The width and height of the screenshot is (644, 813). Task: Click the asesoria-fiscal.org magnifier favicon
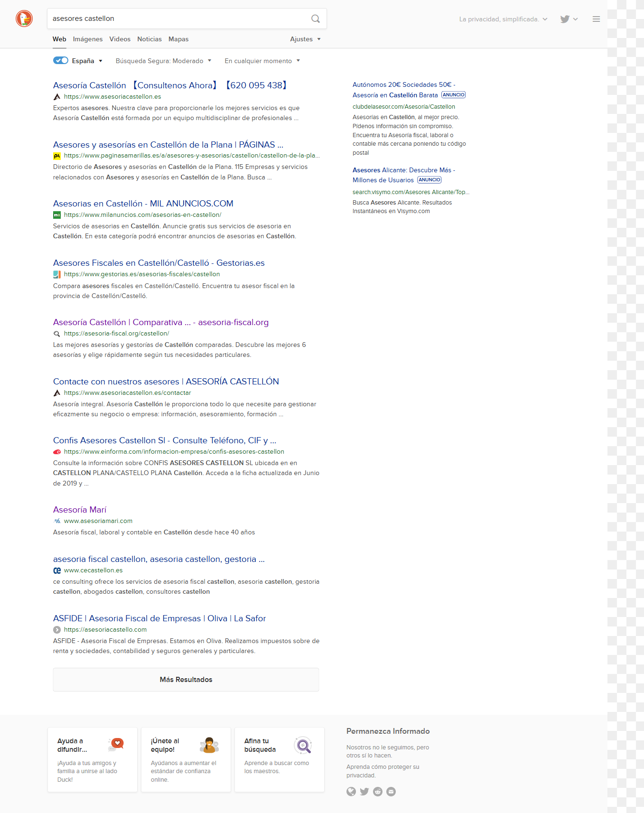tap(57, 334)
